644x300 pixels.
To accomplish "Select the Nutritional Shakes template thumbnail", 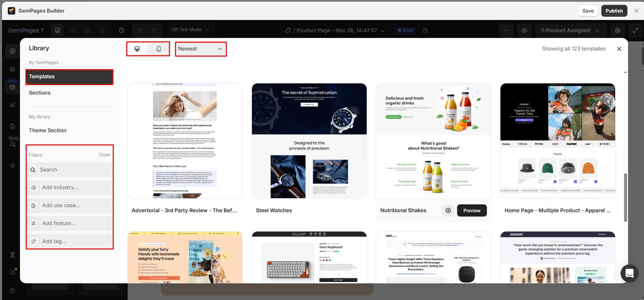I will tap(433, 141).
